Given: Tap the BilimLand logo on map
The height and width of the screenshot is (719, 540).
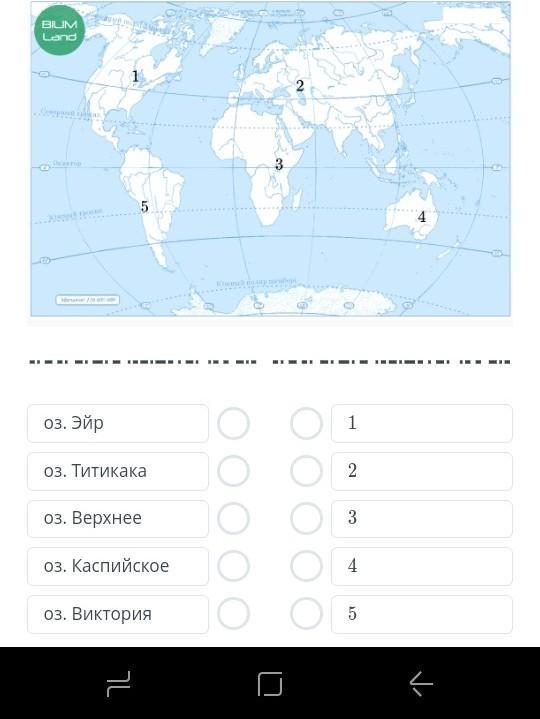Looking at the screenshot, I should (x=60, y=30).
